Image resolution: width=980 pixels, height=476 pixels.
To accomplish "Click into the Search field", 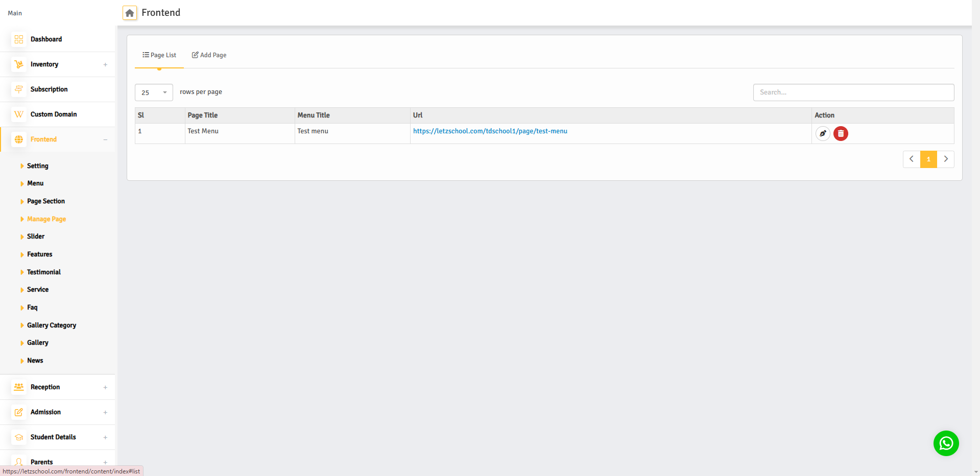I will click(x=853, y=92).
